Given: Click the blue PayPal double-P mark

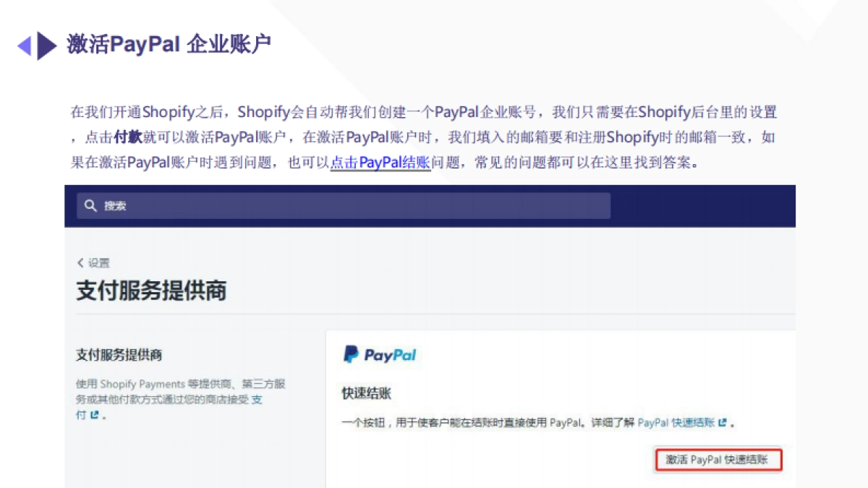Looking at the screenshot, I should [350, 354].
